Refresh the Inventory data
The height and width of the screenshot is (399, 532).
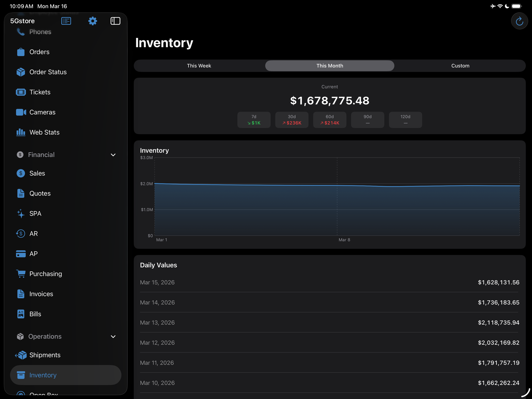519,21
